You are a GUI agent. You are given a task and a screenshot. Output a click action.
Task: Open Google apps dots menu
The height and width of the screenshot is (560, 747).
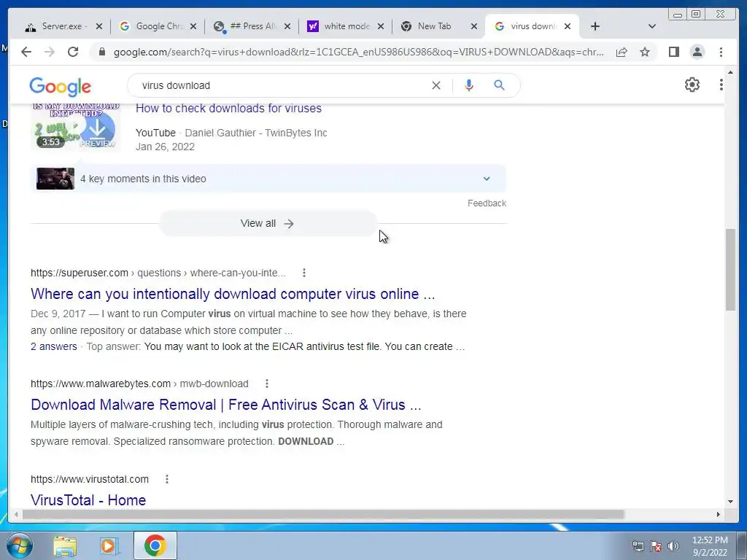(721, 85)
